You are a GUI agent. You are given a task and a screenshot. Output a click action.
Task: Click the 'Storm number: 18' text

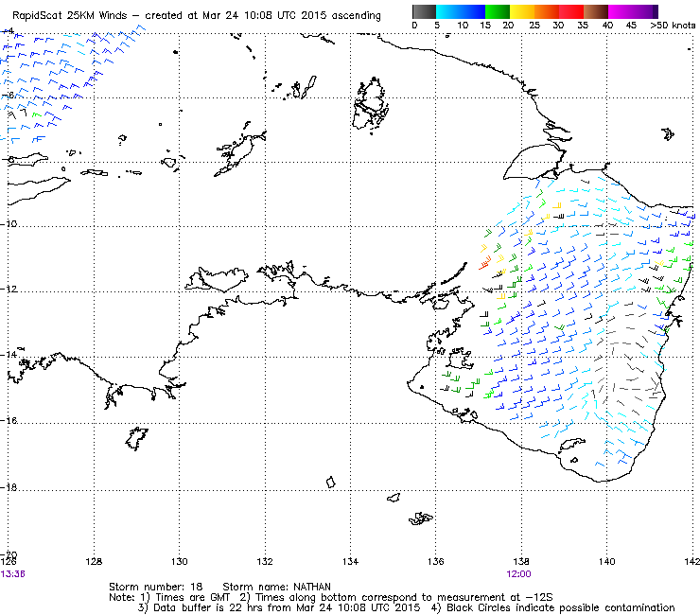click(x=156, y=587)
